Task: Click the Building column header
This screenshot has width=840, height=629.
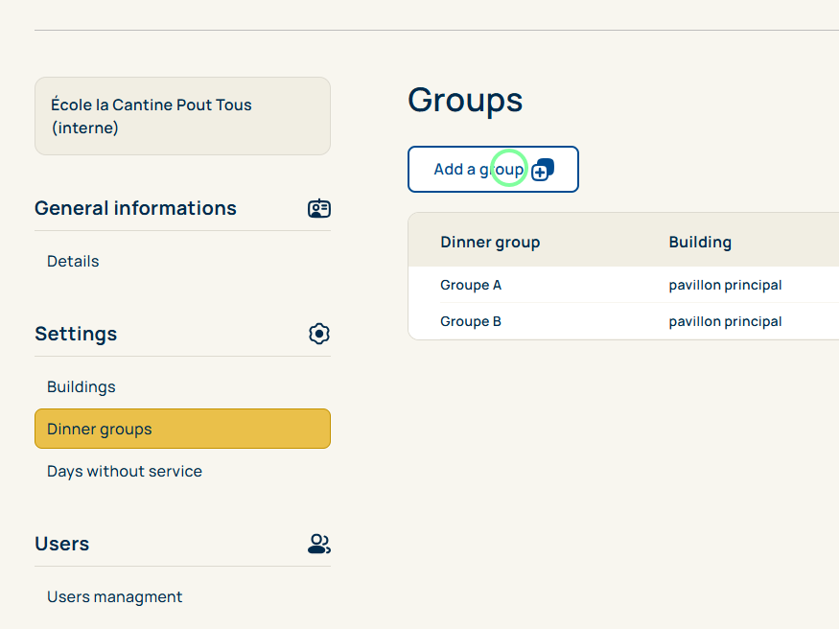Action: tap(700, 242)
